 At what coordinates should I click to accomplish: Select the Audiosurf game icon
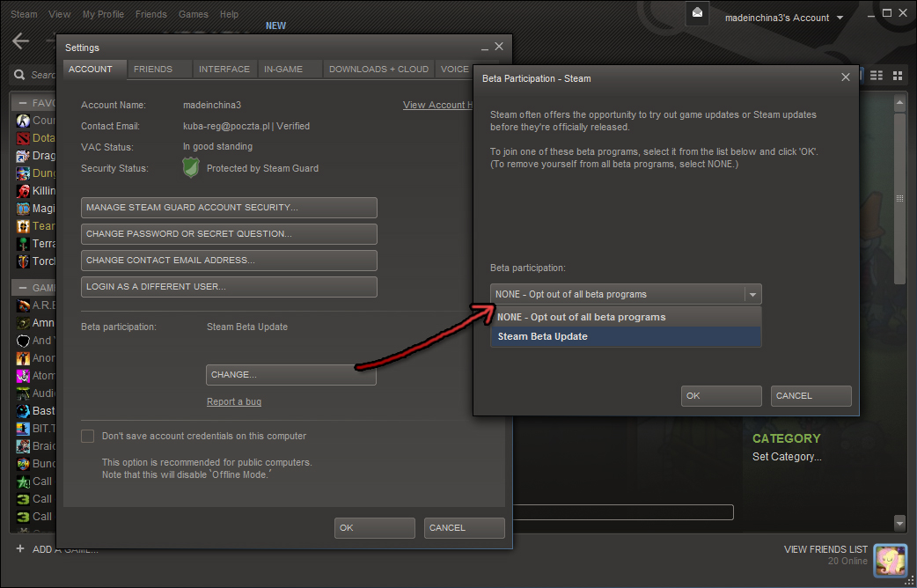23,393
